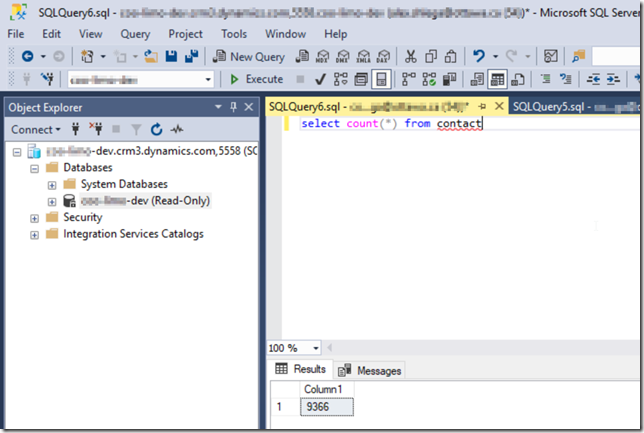This screenshot has width=644, height=433.
Task: Click the Undo arrow icon
Action: 479,56
